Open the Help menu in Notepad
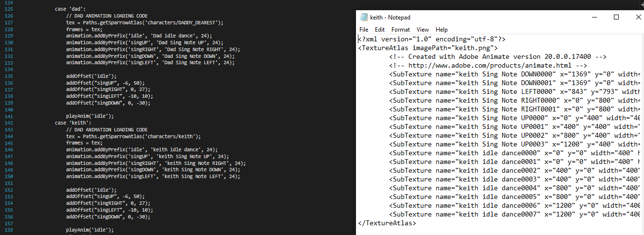The image size is (644, 235). (x=441, y=29)
